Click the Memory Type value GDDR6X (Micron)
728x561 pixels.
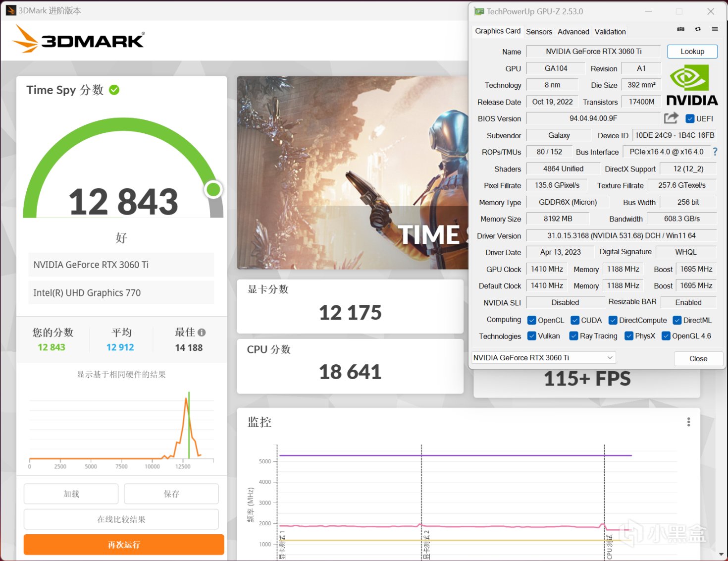[x=568, y=202]
